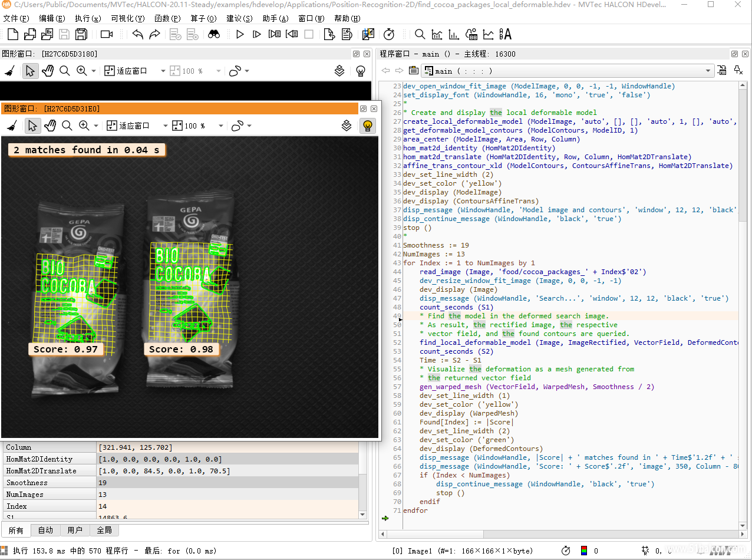Select the Smoothness variable row
752x560 pixels.
pos(180,483)
